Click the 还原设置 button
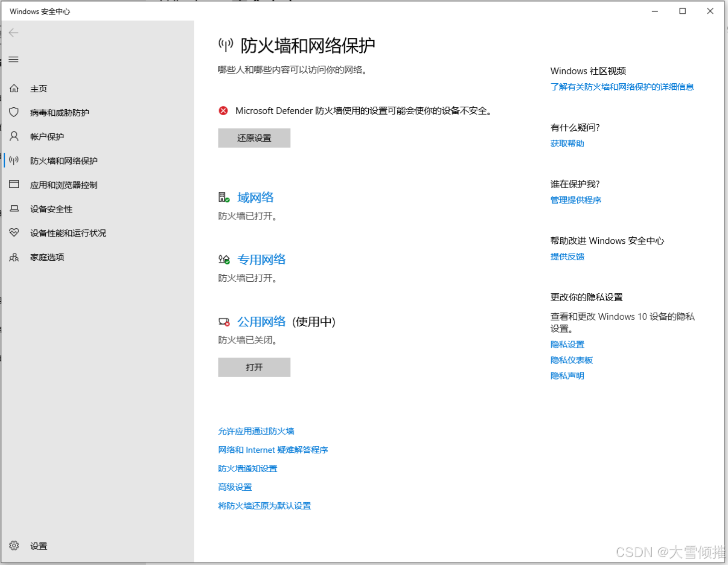Screen dimensions: 728x565 254,138
